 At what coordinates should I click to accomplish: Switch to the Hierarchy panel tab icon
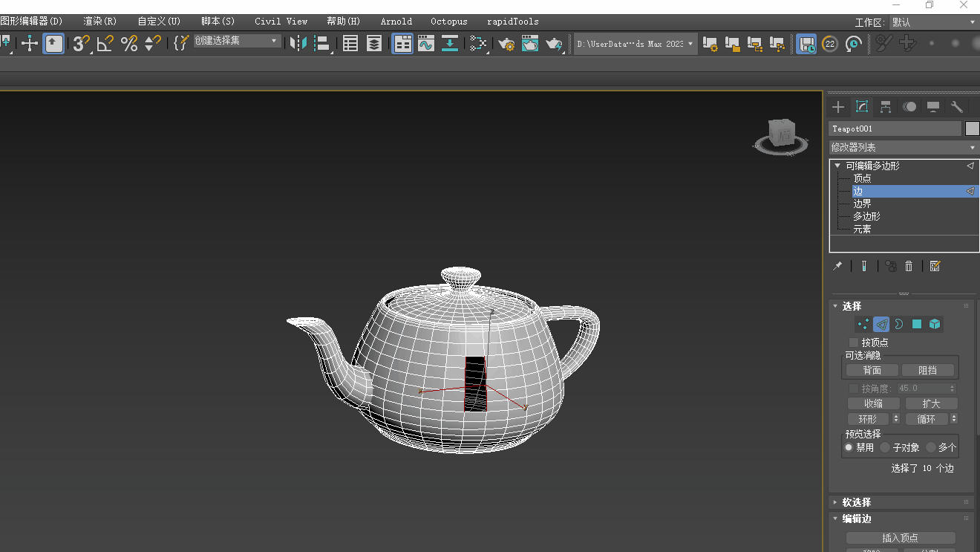pos(886,107)
